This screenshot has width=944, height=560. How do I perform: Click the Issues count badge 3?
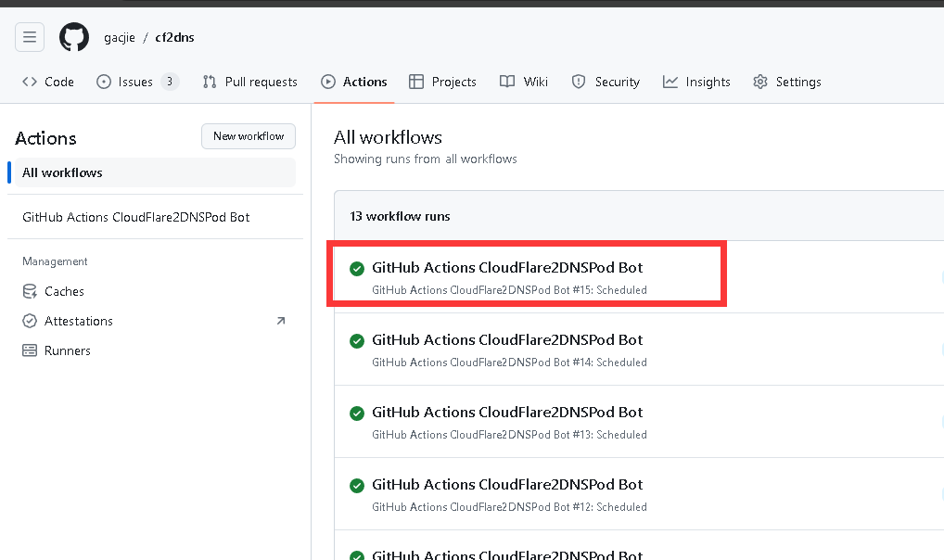(x=170, y=82)
